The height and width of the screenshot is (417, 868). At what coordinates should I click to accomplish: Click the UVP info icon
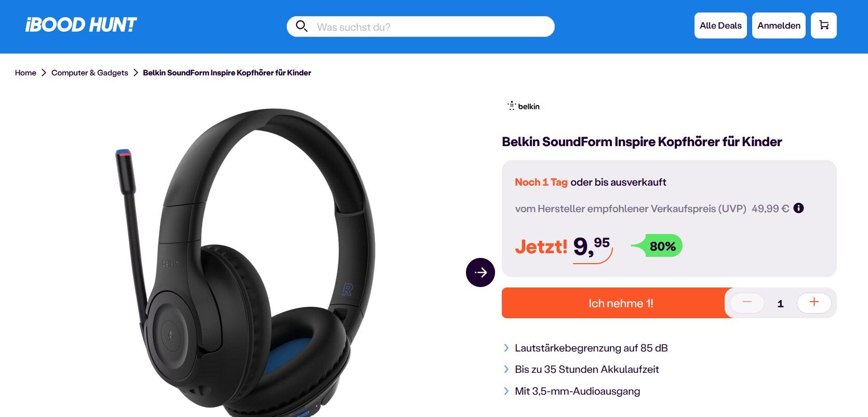(798, 208)
